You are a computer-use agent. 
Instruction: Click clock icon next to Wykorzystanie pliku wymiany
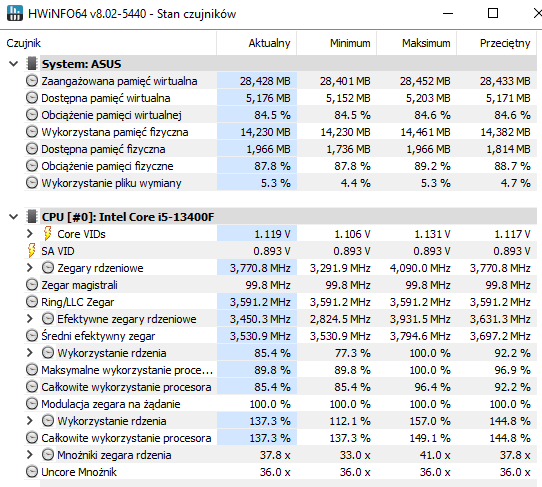pos(32,183)
